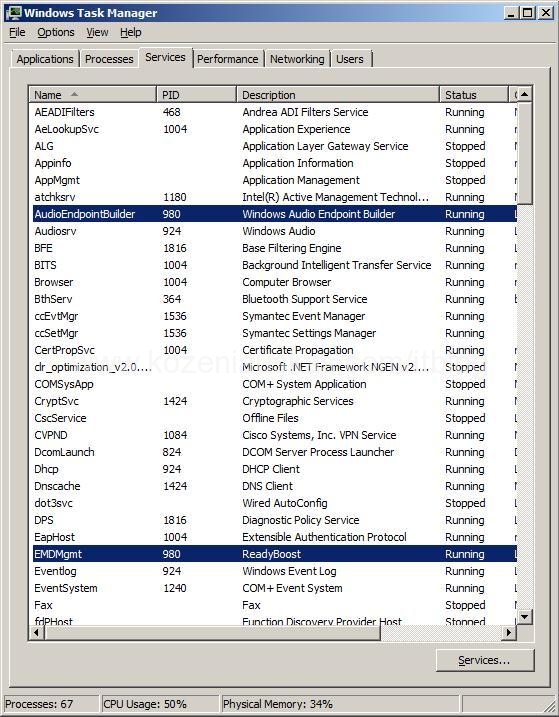Select the AeLookupSvc service
This screenshot has width=559, height=717.
coord(274,129)
